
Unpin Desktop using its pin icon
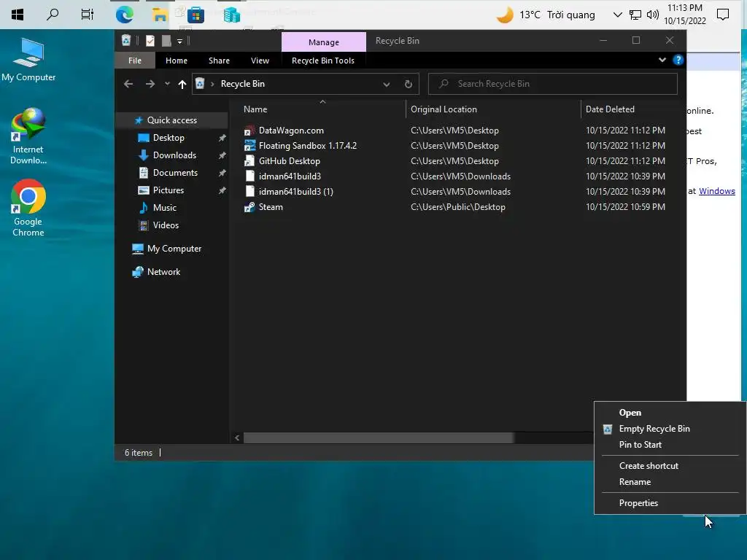pyautogui.click(x=222, y=138)
